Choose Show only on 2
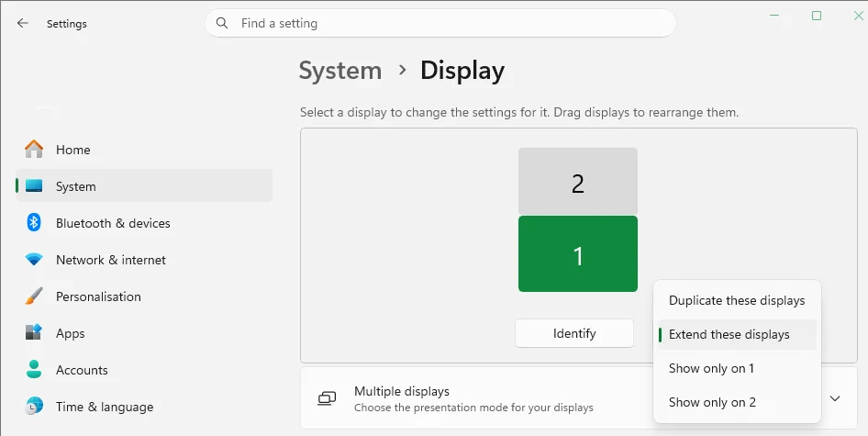 (737, 402)
